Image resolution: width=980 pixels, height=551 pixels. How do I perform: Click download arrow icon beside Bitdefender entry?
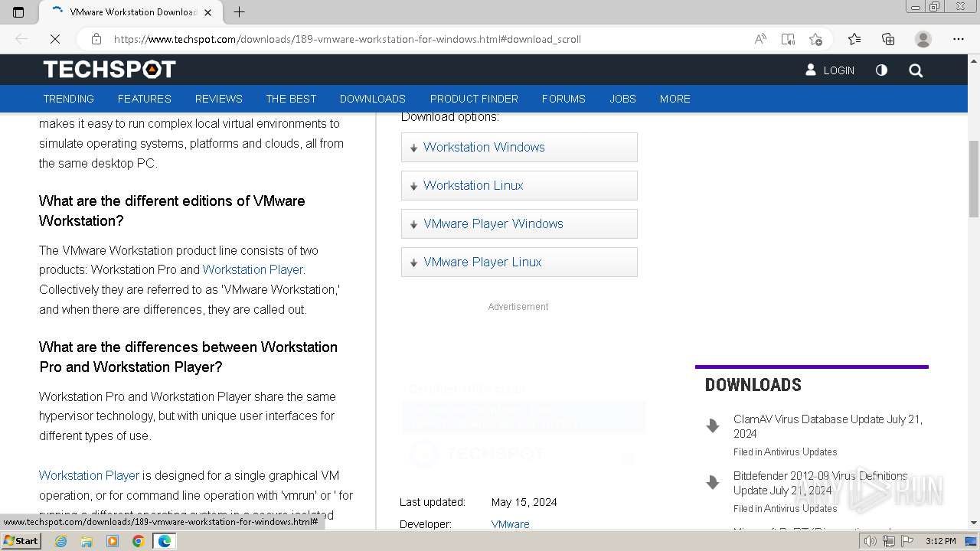[x=713, y=482]
